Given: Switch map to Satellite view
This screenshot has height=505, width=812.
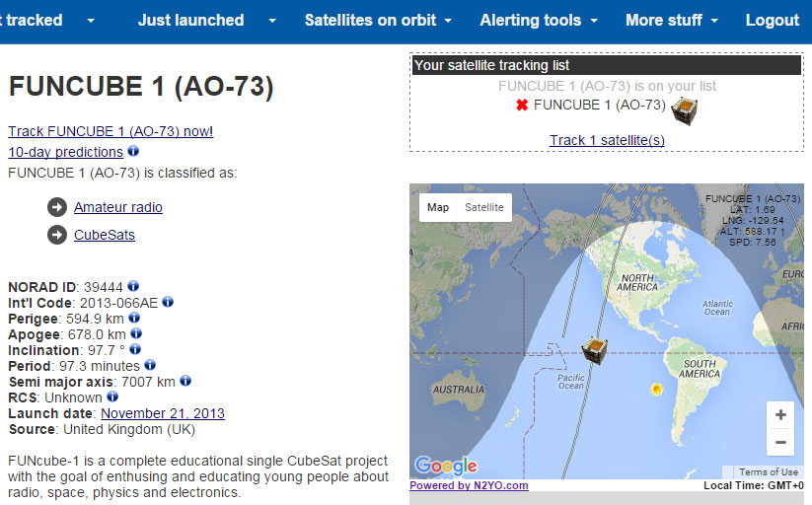Looking at the screenshot, I should (484, 207).
